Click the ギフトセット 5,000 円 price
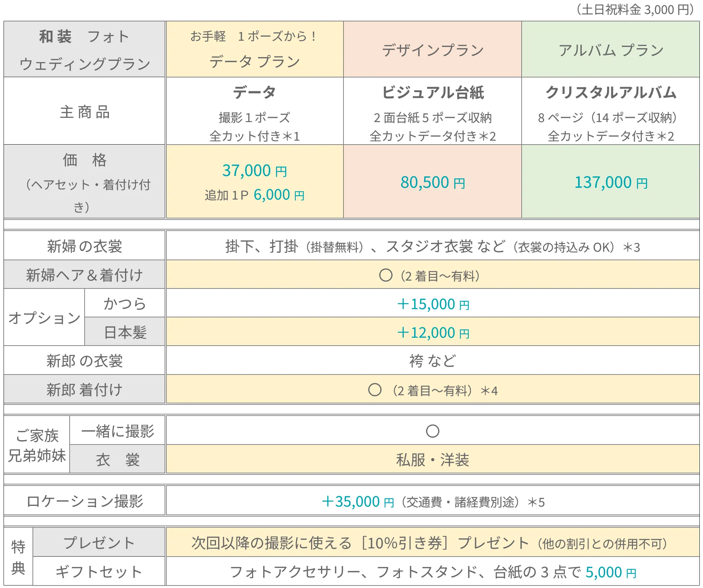703x588 pixels. [x=611, y=572]
